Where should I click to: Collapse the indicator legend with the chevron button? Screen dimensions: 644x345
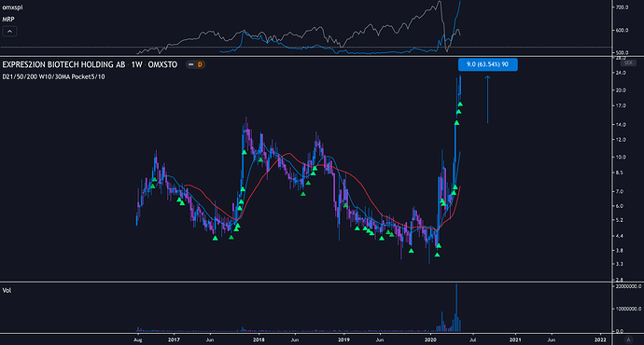tap(9, 31)
